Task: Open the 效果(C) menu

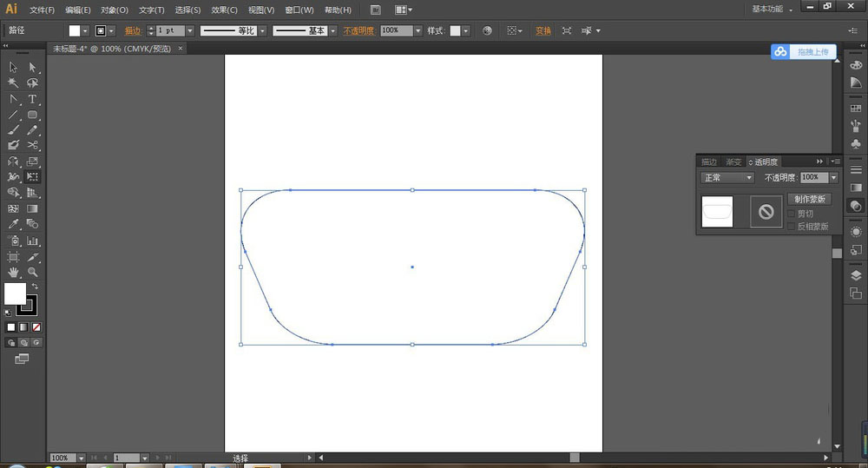Action: tap(224, 10)
